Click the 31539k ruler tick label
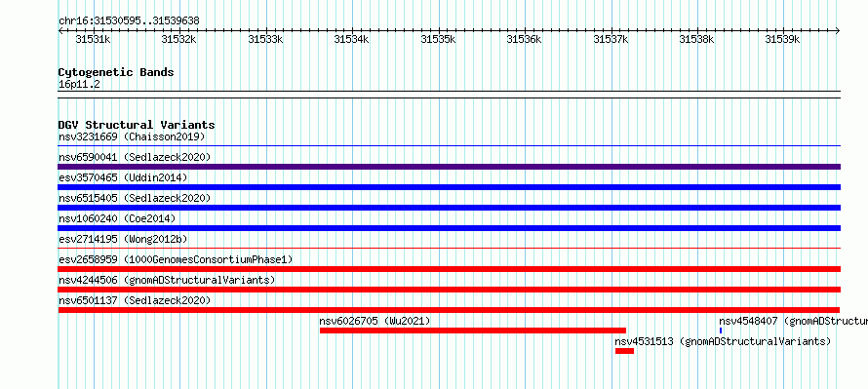868x389 pixels. click(x=783, y=39)
